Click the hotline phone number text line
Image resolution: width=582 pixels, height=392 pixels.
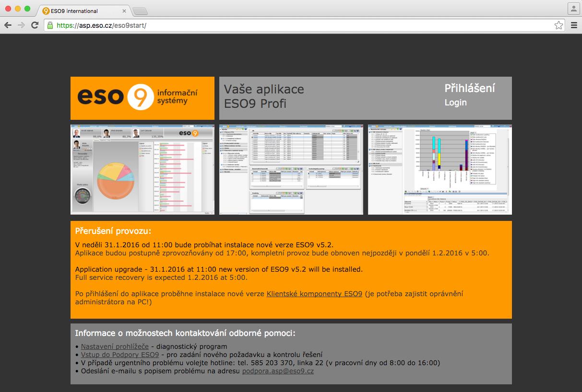point(258,363)
